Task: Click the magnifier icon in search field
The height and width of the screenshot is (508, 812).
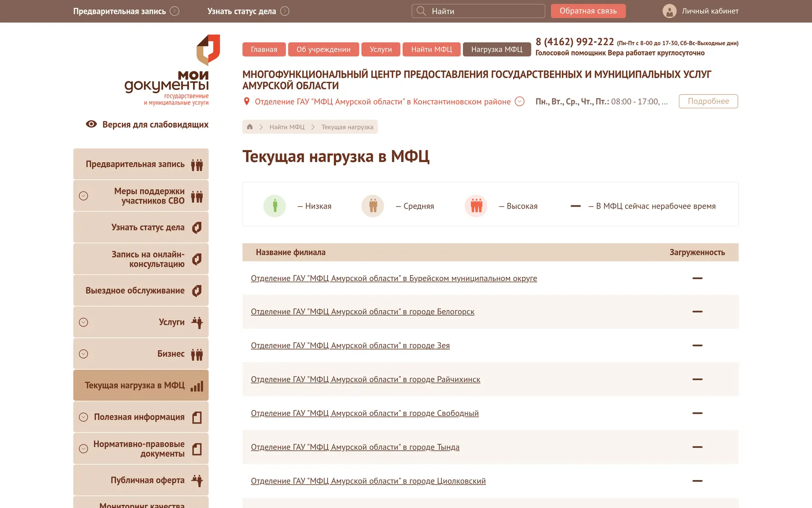Action: click(421, 11)
